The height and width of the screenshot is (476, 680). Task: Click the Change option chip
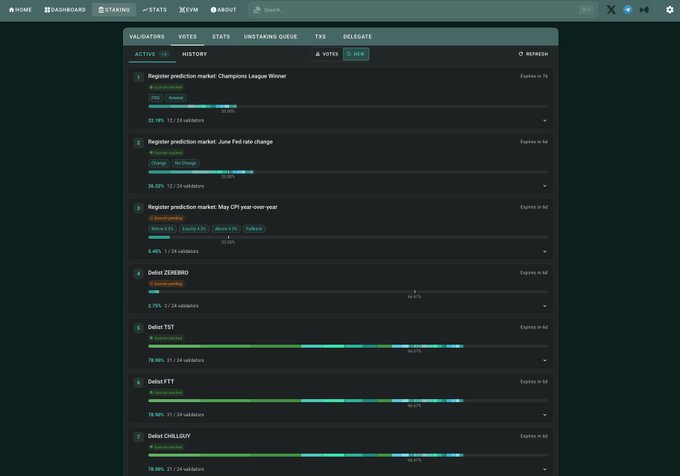(159, 163)
